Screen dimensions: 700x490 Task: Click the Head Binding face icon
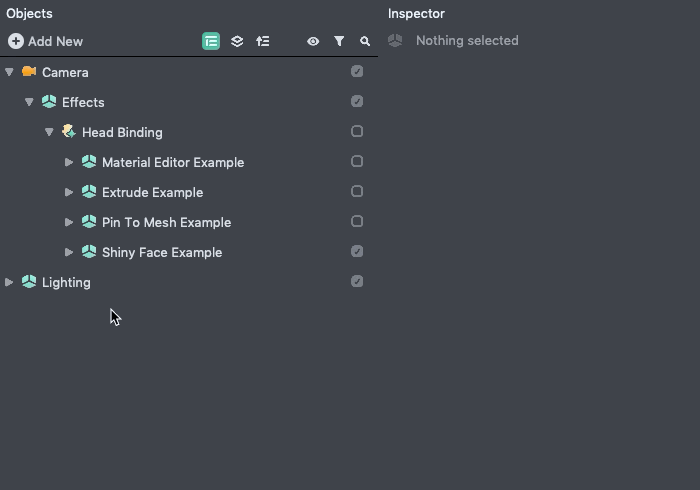69,132
